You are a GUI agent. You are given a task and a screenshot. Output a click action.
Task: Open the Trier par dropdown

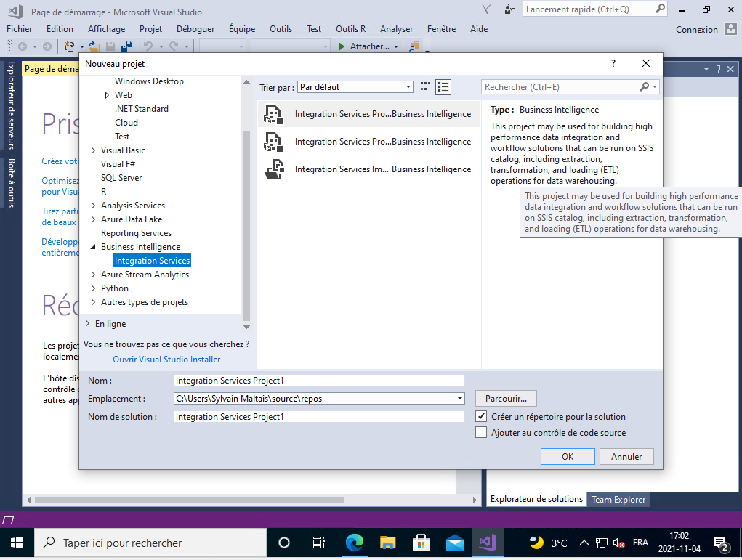point(355,87)
